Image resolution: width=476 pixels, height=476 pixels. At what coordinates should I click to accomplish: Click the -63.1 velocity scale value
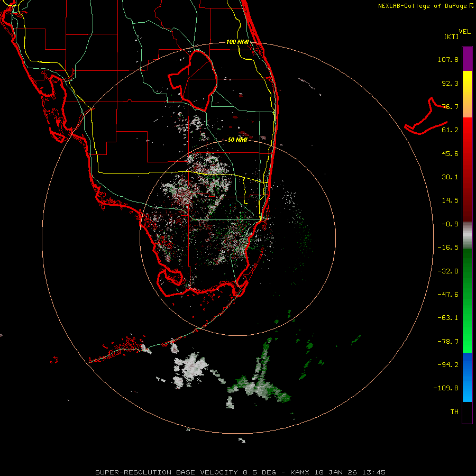click(448, 318)
